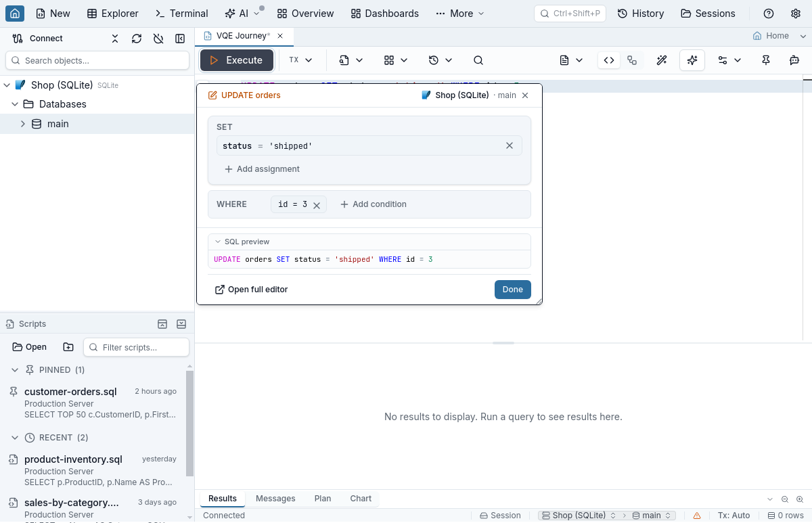This screenshot has height=523, width=812.
Task: Open the Settings gear
Action: tap(796, 14)
